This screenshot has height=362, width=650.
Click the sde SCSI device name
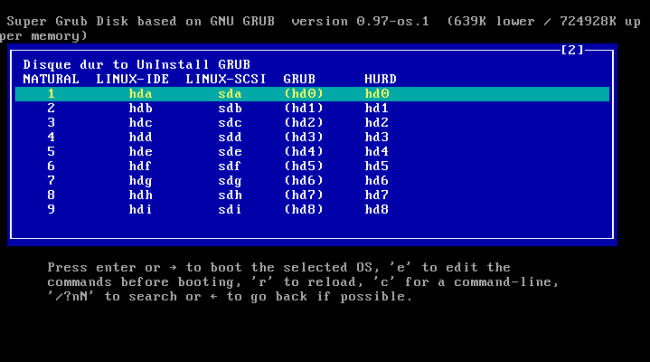(x=230, y=152)
